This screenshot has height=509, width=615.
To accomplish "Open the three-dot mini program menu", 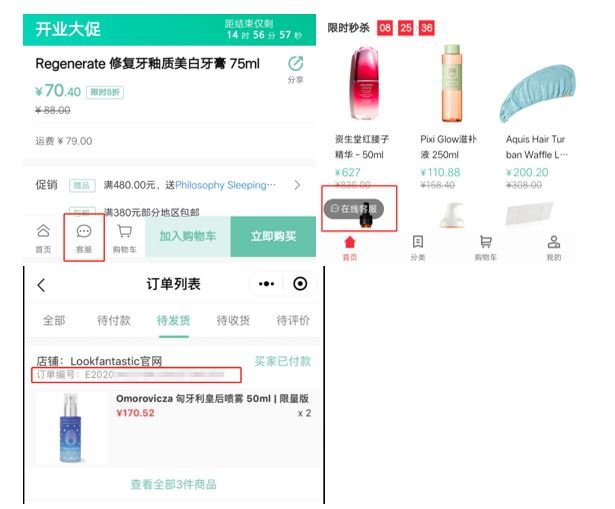I will (266, 284).
